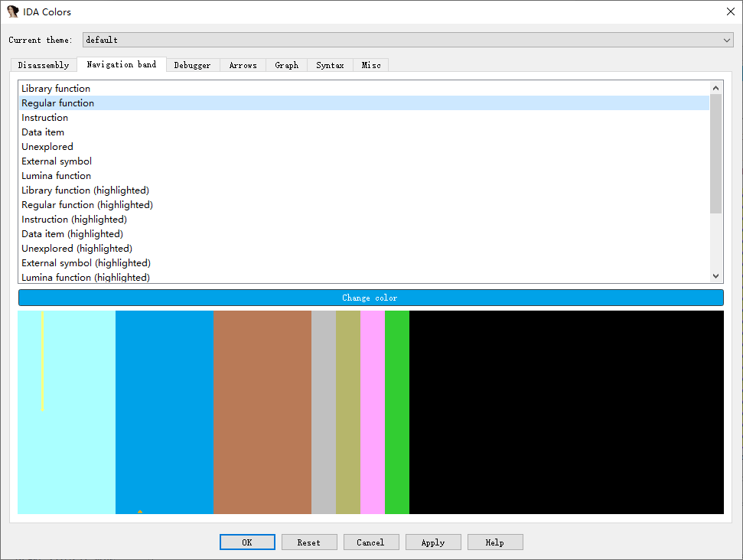Select the Navigation band tab
Viewport: 743px width, 560px height.
pos(122,64)
